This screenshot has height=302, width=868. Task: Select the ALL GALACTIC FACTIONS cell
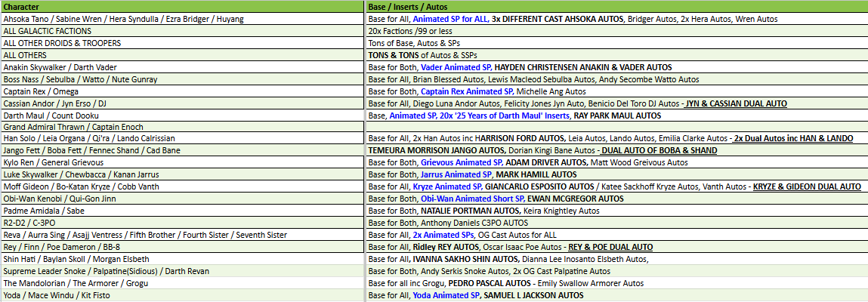tap(181, 31)
